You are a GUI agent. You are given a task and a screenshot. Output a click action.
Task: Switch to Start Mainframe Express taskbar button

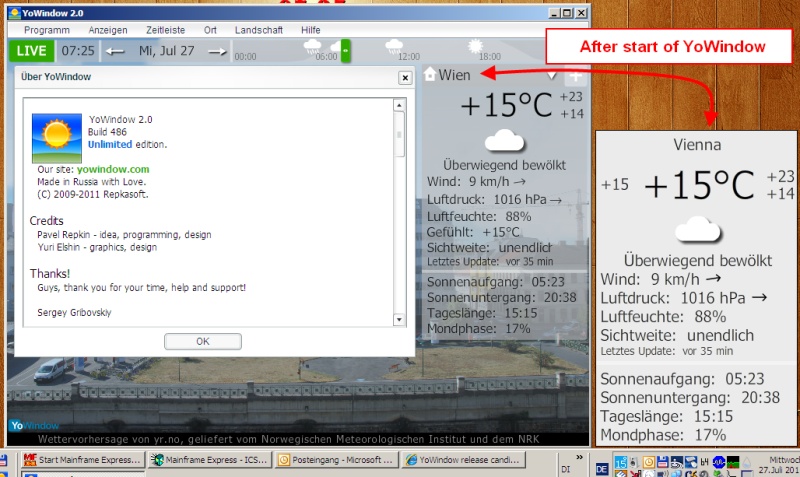(83, 460)
